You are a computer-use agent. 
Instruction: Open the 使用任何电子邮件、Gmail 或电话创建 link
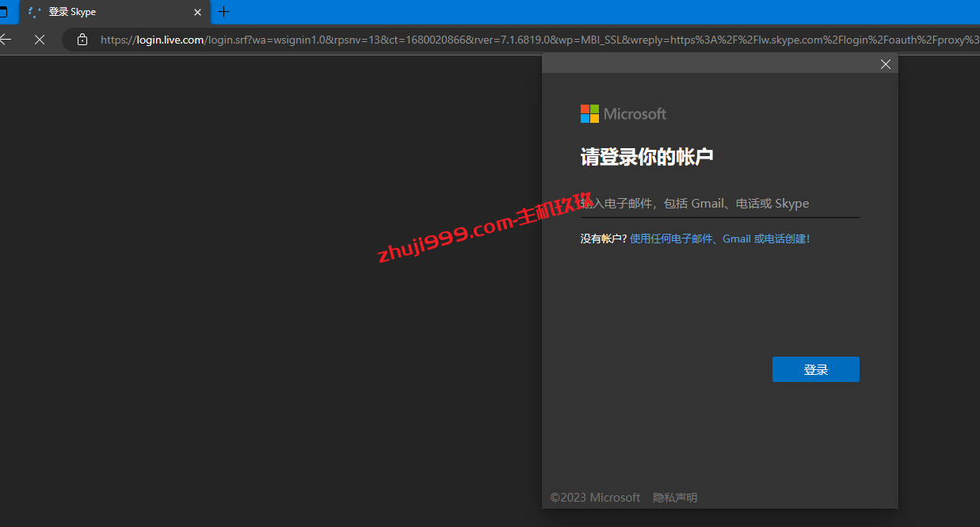(719, 239)
